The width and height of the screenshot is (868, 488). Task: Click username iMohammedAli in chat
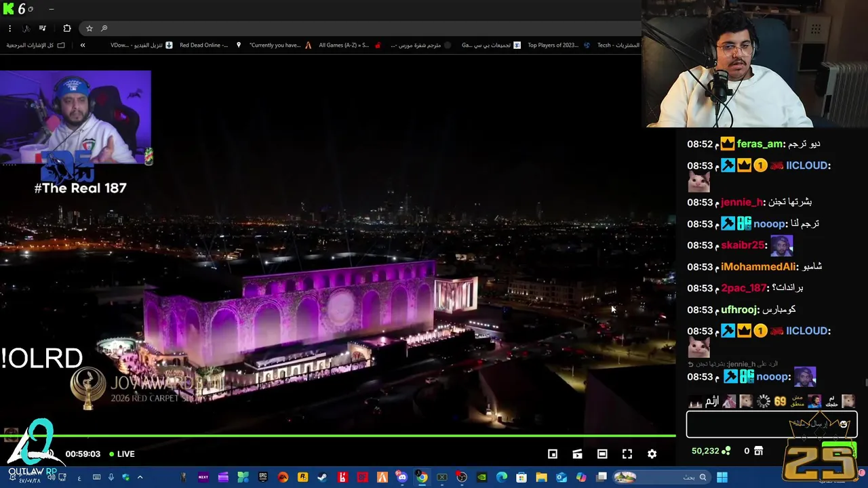click(757, 266)
